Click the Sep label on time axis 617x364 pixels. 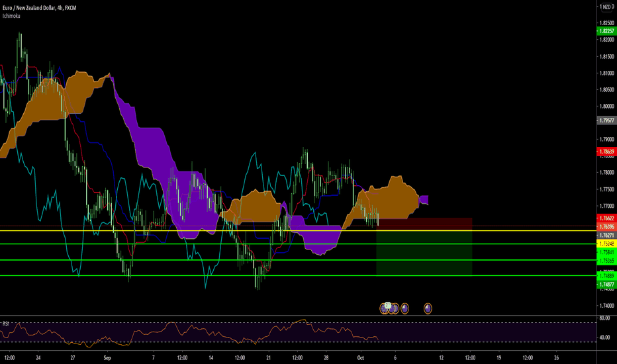pos(107,357)
